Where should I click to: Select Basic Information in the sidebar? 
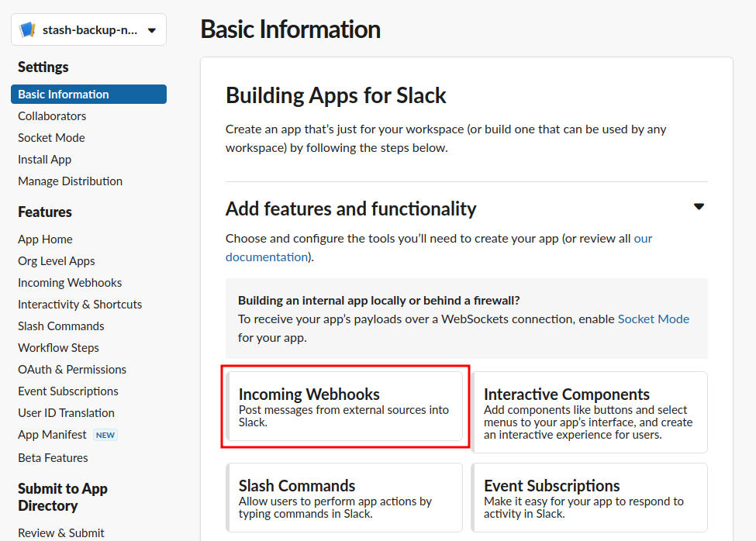point(64,95)
